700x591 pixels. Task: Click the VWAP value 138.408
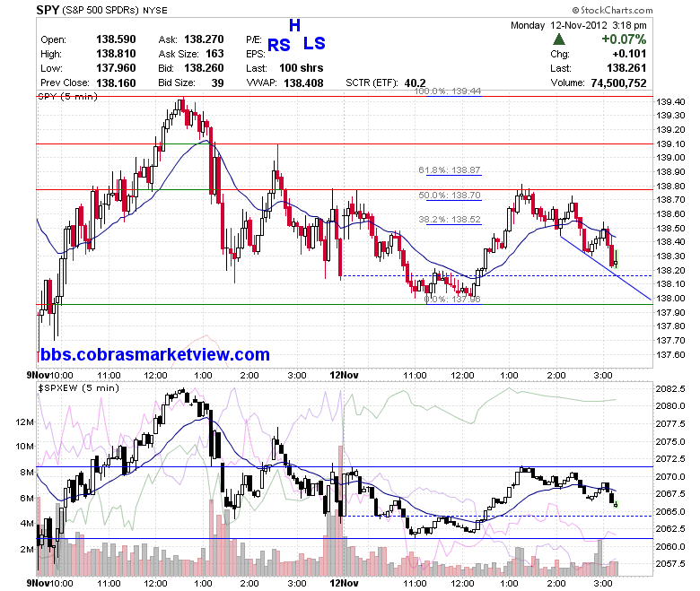tap(303, 83)
